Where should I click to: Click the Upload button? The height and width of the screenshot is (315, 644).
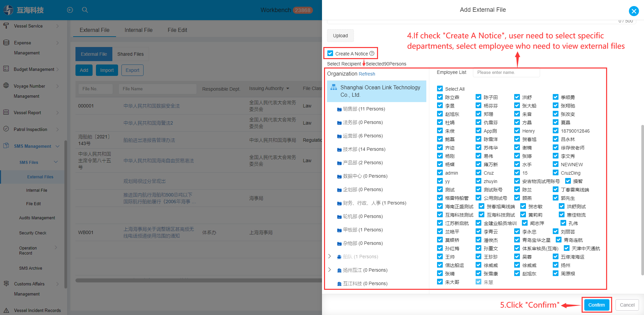pos(340,36)
